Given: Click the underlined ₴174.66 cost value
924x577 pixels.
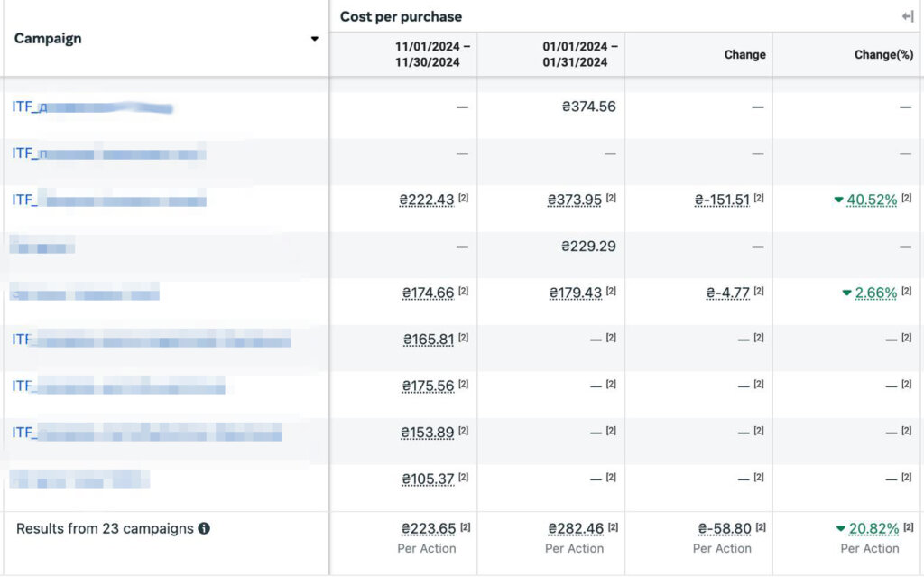Looking at the screenshot, I should click(x=428, y=293).
